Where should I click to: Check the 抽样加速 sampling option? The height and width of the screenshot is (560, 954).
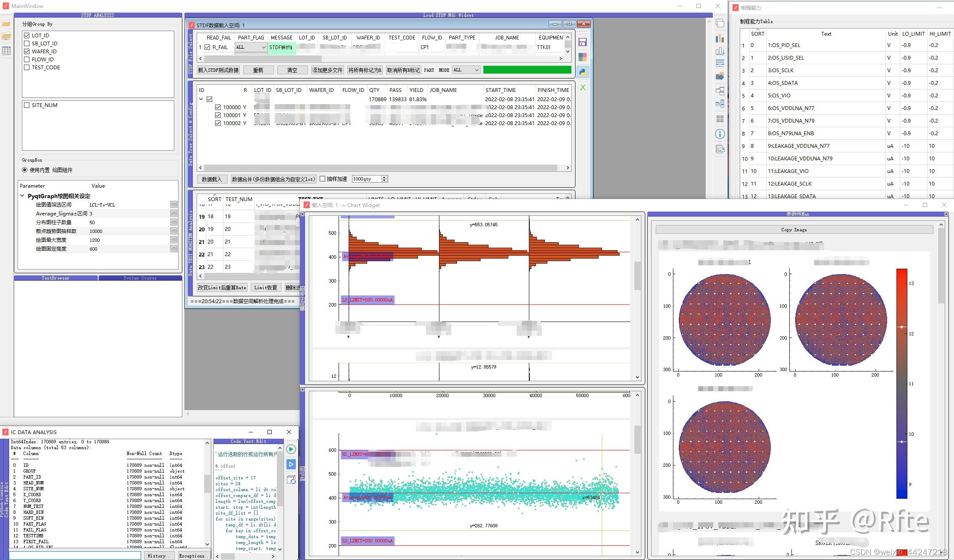pos(323,179)
